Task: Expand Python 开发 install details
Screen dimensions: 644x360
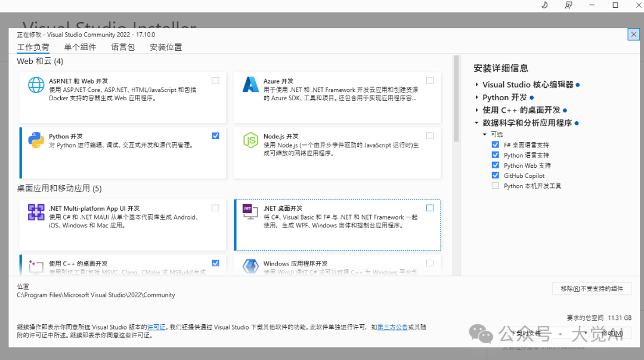Action: pyautogui.click(x=476, y=97)
